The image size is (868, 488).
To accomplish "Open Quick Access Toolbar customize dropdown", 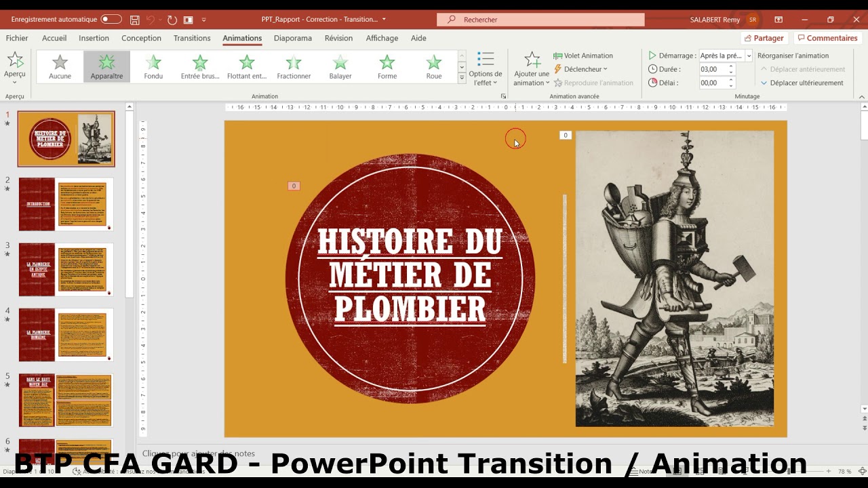I will pyautogui.click(x=204, y=20).
